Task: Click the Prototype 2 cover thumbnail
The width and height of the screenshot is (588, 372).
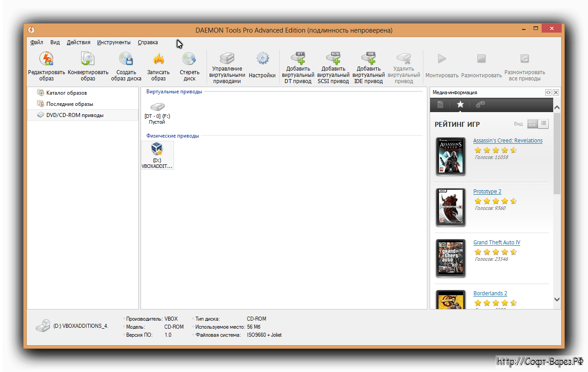Action: click(451, 207)
